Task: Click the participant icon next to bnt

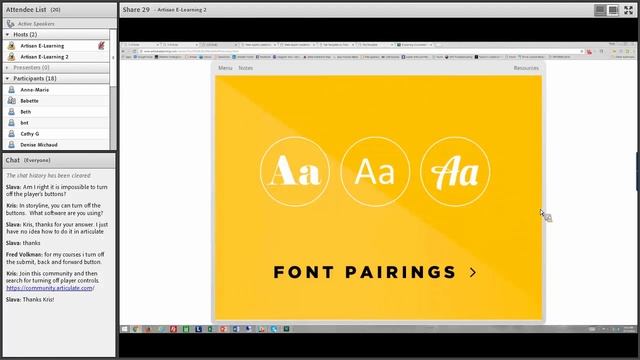Action: tap(11, 122)
